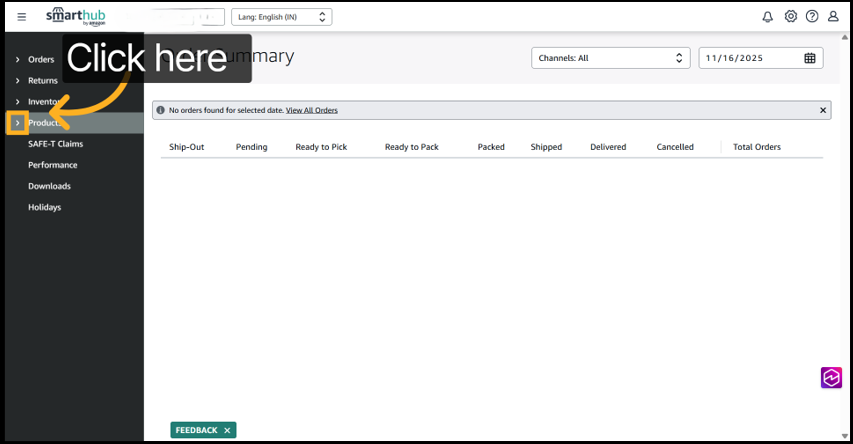Open the Channels: All dropdown
Image resolution: width=853 pixels, height=444 pixels.
pos(610,58)
